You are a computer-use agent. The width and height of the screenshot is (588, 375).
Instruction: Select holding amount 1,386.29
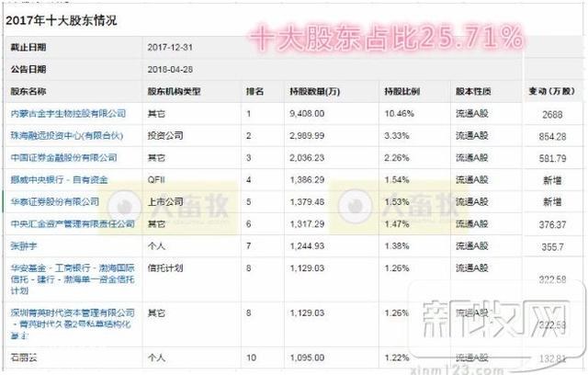(307, 179)
